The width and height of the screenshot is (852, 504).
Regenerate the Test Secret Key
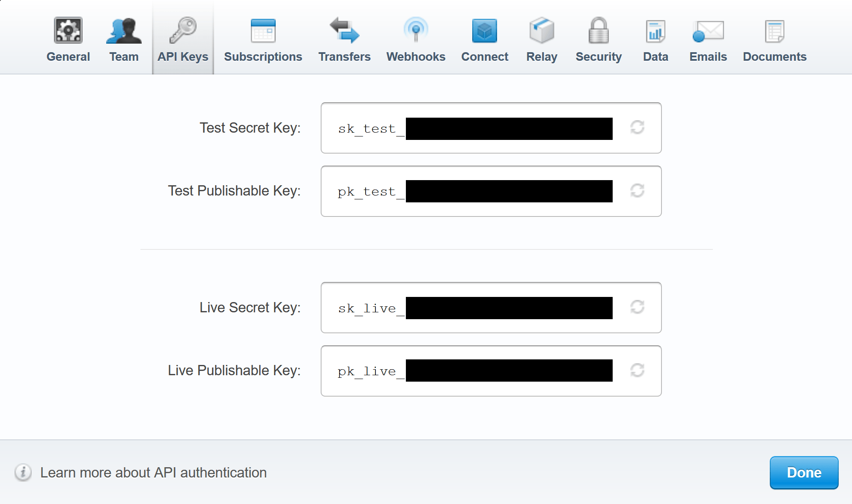click(637, 127)
